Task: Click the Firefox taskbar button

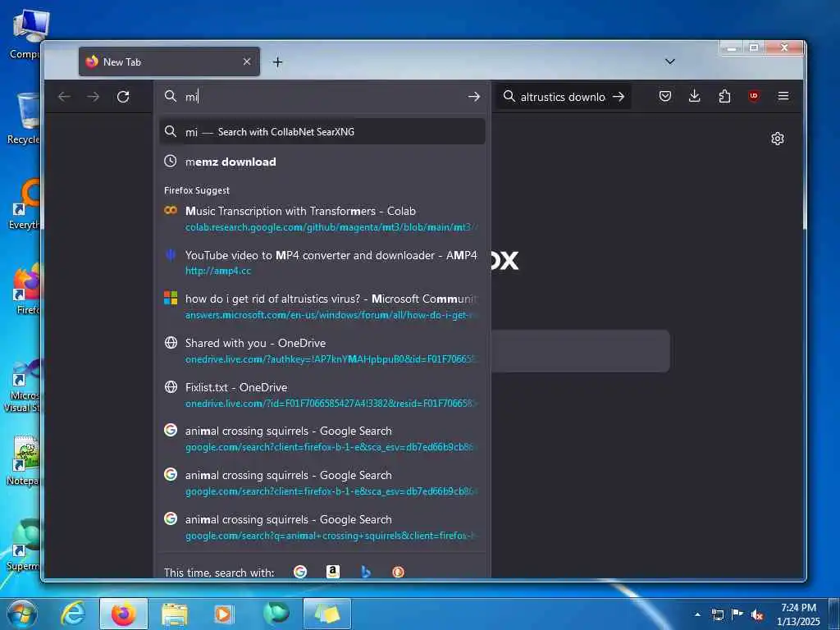Action: tap(124, 614)
